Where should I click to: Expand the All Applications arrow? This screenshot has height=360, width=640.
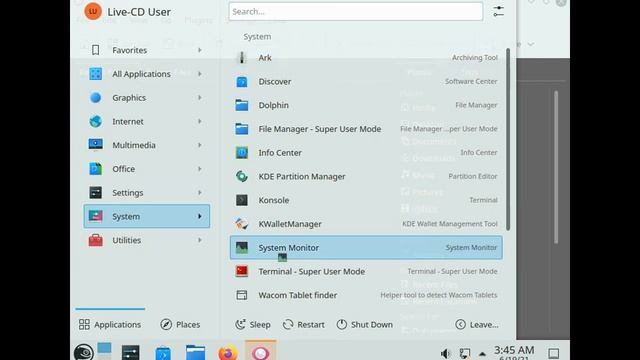click(x=200, y=74)
